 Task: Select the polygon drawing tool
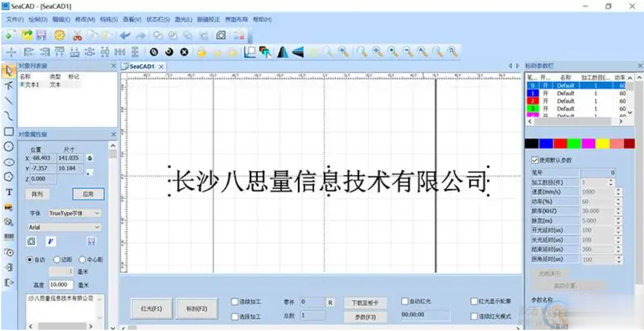(x=8, y=177)
